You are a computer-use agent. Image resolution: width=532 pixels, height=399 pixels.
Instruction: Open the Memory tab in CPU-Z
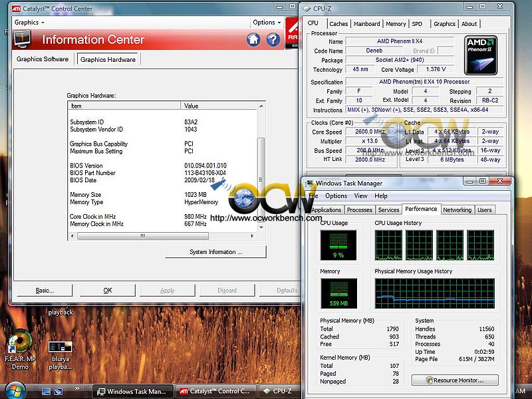[x=396, y=24]
